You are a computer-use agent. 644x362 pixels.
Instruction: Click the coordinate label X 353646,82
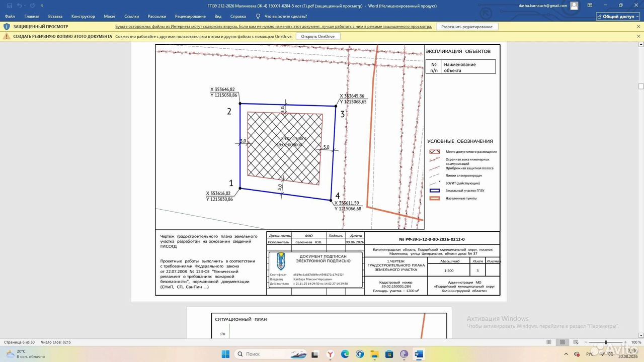click(222, 89)
